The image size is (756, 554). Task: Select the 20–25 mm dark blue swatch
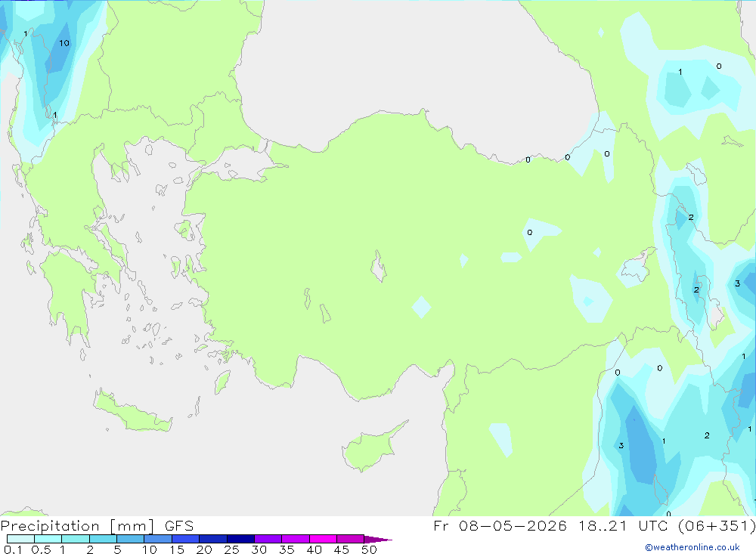coord(212,539)
